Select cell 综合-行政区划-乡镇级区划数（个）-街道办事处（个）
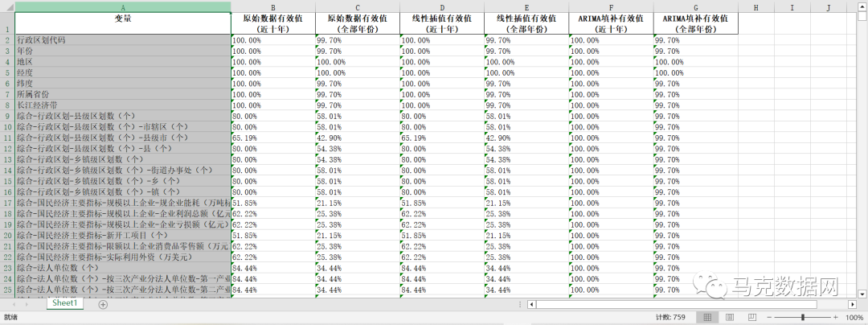 (123, 171)
